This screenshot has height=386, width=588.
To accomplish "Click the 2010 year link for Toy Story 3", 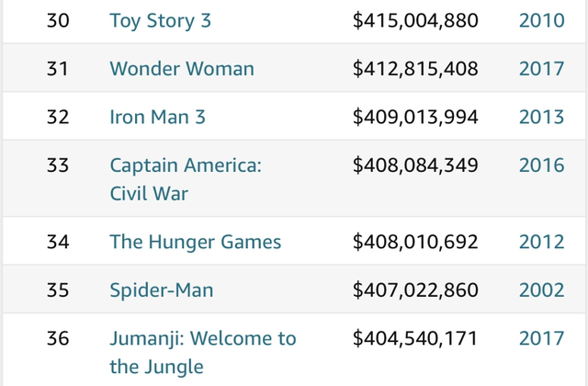I will click(x=541, y=20).
